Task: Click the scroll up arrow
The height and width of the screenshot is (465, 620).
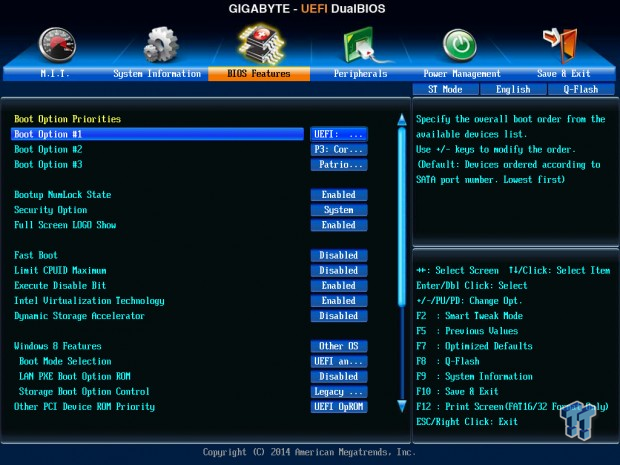Action: pyautogui.click(x=402, y=120)
